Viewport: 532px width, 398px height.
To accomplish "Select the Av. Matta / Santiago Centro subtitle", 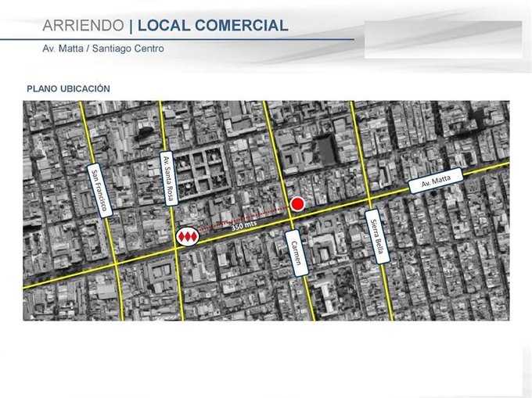I will [x=103, y=48].
